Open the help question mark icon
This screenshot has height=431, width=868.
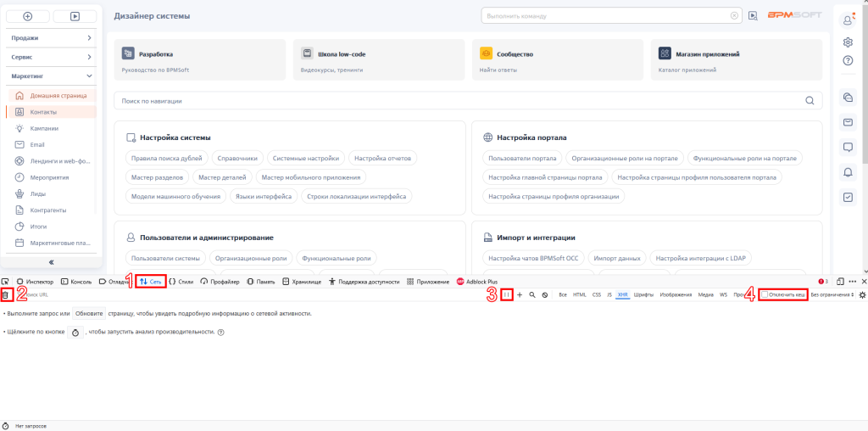848,61
